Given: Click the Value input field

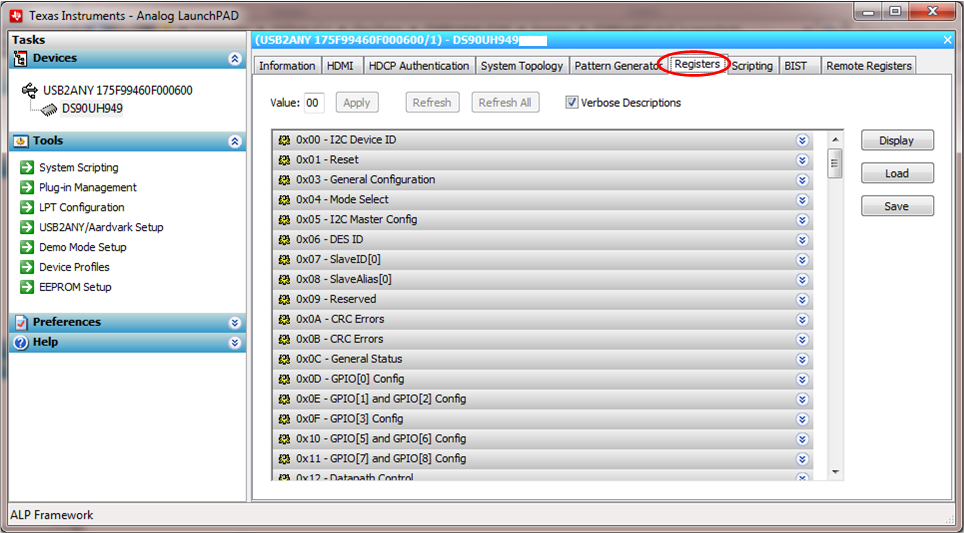Looking at the screenshot, I should [x=313, y=102].
